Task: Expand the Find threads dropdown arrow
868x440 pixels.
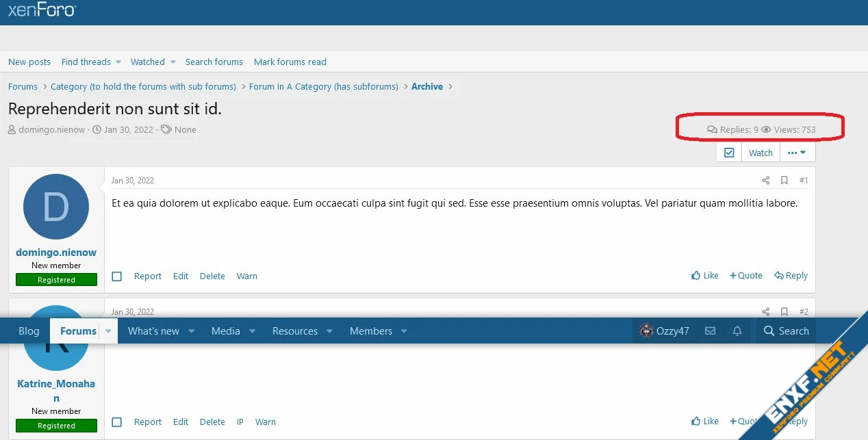Action: pyautogui.click(x=118, y=62)
